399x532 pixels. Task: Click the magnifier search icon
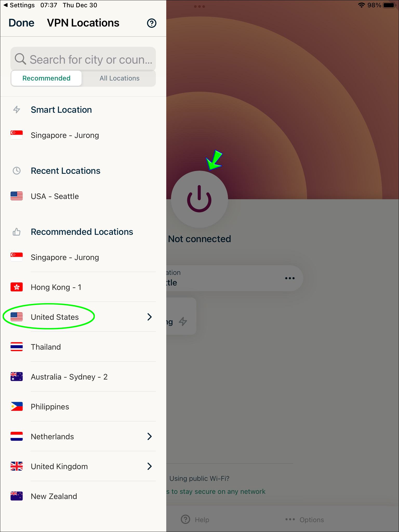pyautogui.click(x=20, y=59)
